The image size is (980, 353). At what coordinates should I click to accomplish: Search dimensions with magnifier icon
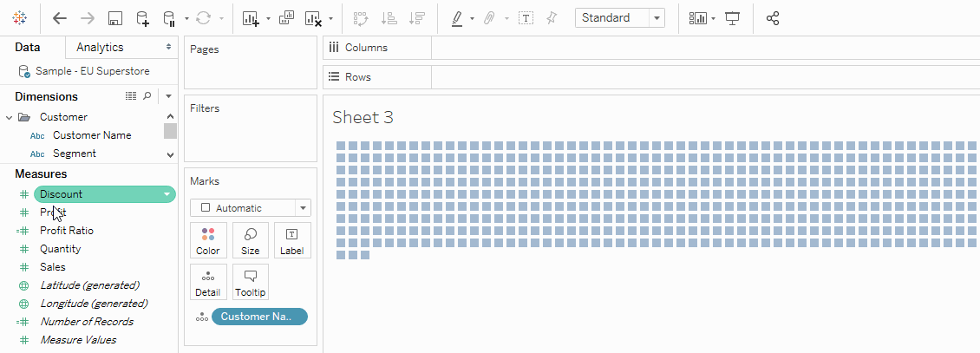tap(147, 96)
